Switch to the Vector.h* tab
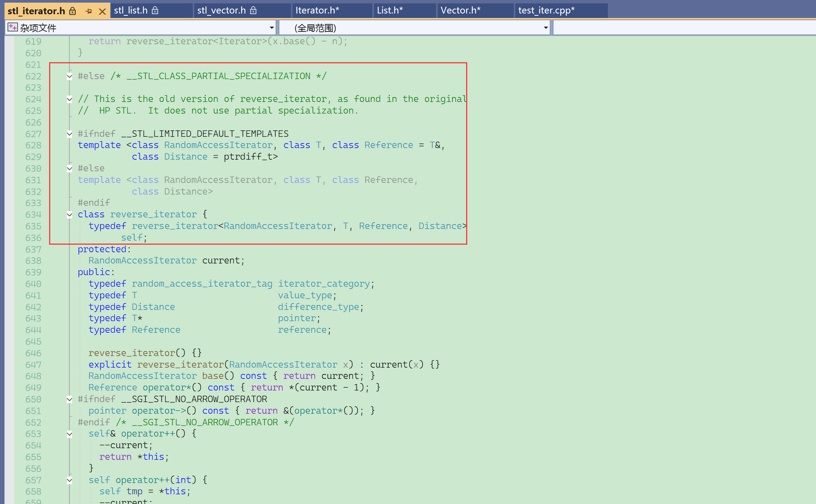 [x=460, y=10]
